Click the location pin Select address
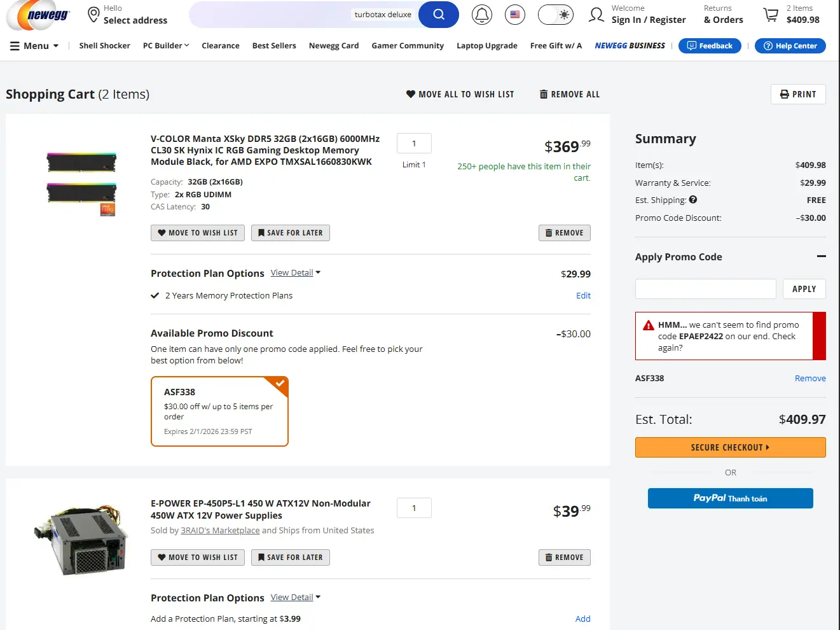 point(93,15)
